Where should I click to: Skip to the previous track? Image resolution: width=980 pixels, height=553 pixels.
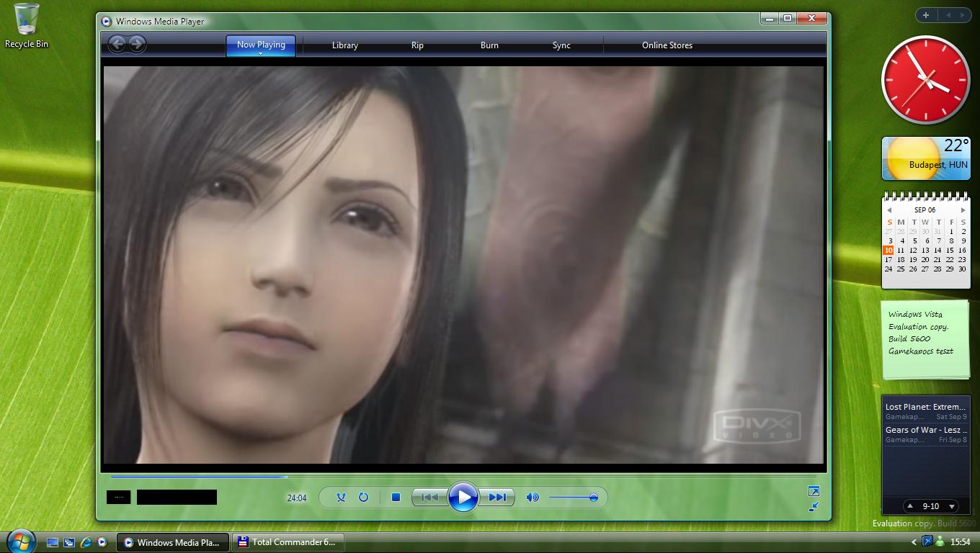(x=429, y=497)
